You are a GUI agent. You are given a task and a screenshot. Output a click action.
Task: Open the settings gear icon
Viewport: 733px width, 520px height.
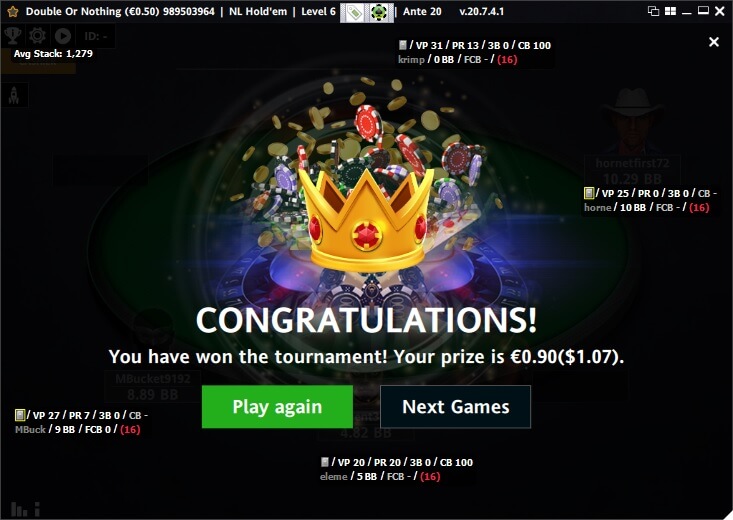pos(37,36)
